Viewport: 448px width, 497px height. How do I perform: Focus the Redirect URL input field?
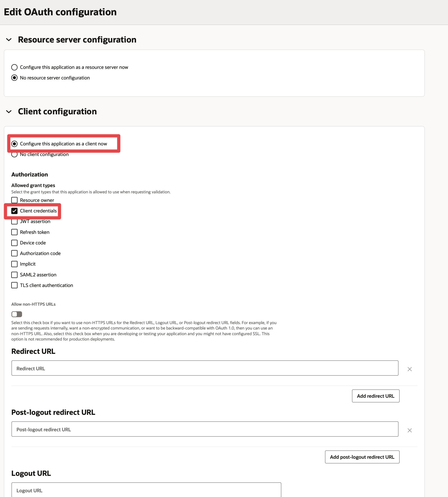coord(205,368)
